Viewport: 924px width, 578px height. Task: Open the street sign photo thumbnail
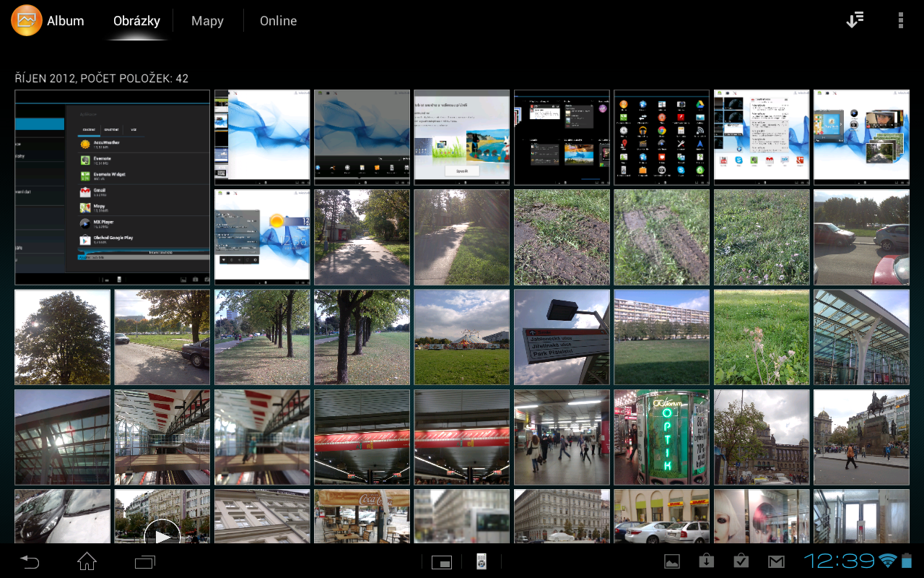562,337
